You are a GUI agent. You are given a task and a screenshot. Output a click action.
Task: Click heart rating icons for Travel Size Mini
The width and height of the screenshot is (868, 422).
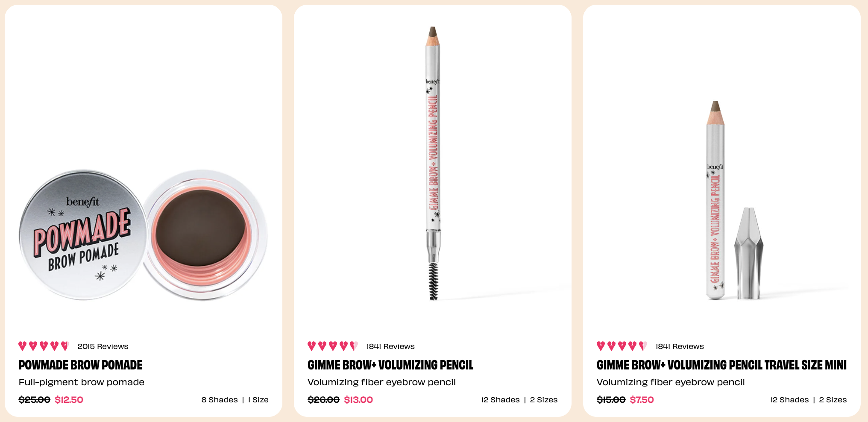[x=622, y=346]
